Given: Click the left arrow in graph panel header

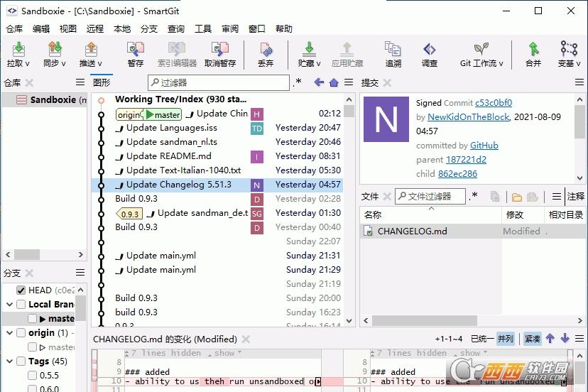Looking at the screenshot, I should (x=319, y=82).
